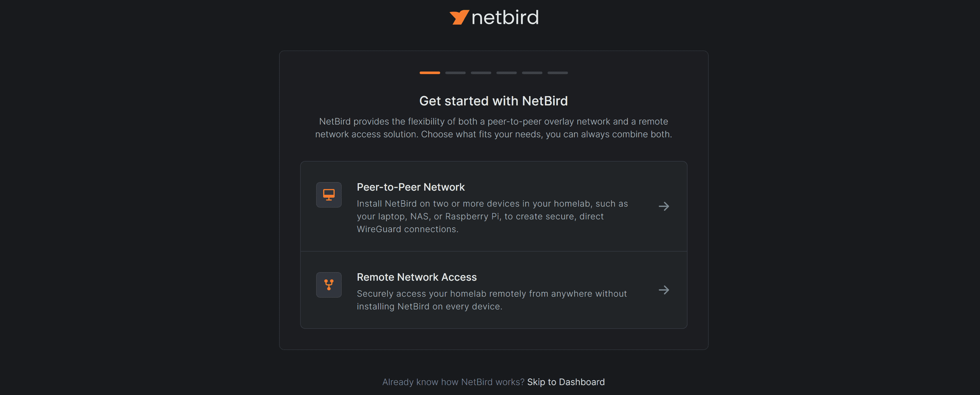Click the Remote Network Access homelab description
Screen dimensions: 980x395
click(x=492, y=300)
